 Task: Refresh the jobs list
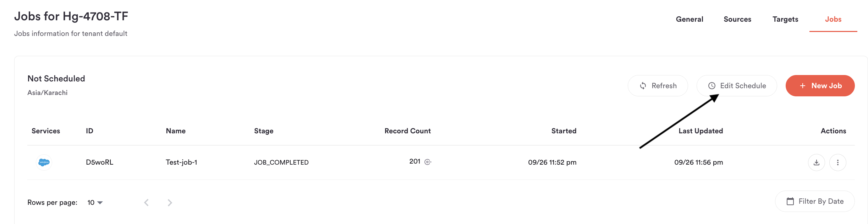[658, 86]
